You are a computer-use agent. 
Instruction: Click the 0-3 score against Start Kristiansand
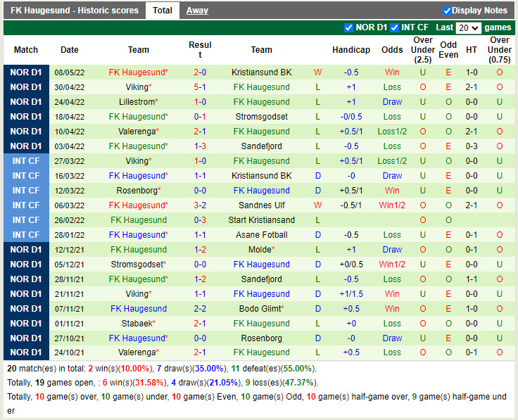[x=200, y=220]
